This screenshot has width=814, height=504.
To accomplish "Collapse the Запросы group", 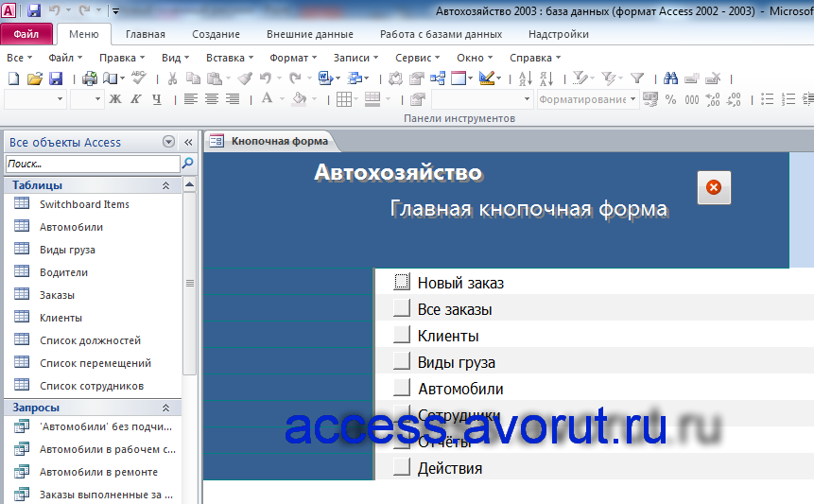I will [165, 408].
